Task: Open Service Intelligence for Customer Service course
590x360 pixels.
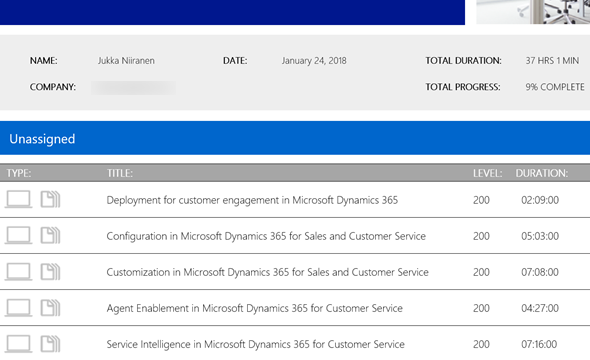Action: [255, 345]
